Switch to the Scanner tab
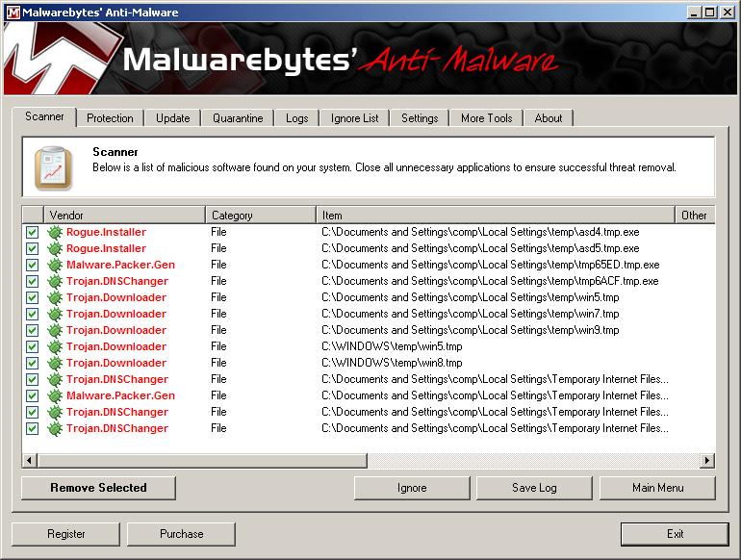Screen dimensions: 741x560 click(x=44, y=116)
